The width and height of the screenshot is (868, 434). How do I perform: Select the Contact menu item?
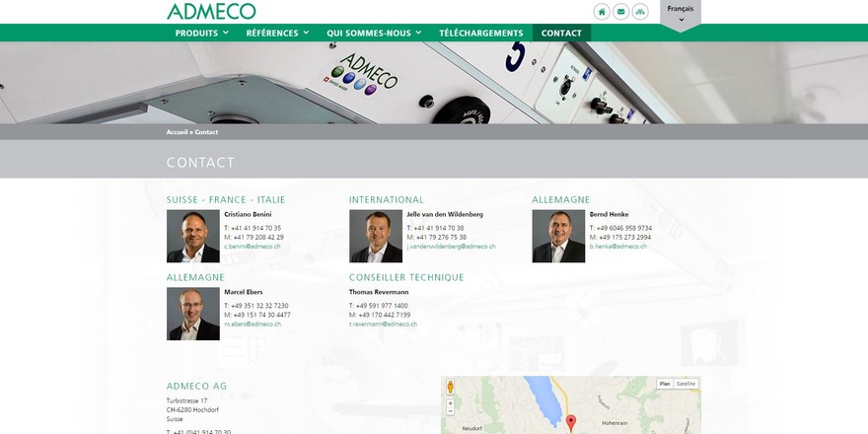[561, 33]
